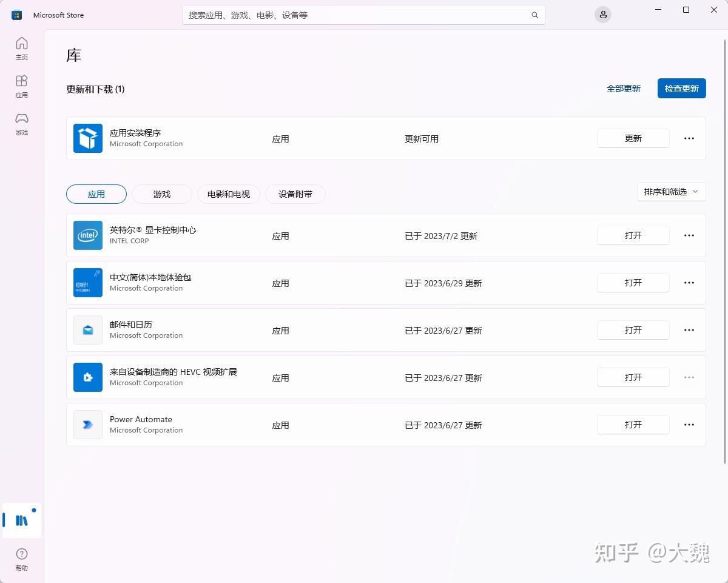Screen dimensions: 728x583
Task: Click the 中文(简体)本地体验包 title text
Action: tap(150, 277)
